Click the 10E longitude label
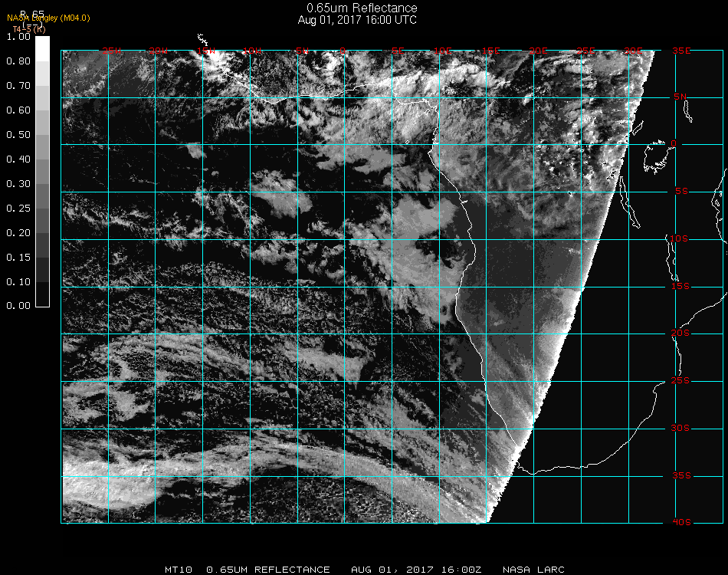 tap(442, 51)
